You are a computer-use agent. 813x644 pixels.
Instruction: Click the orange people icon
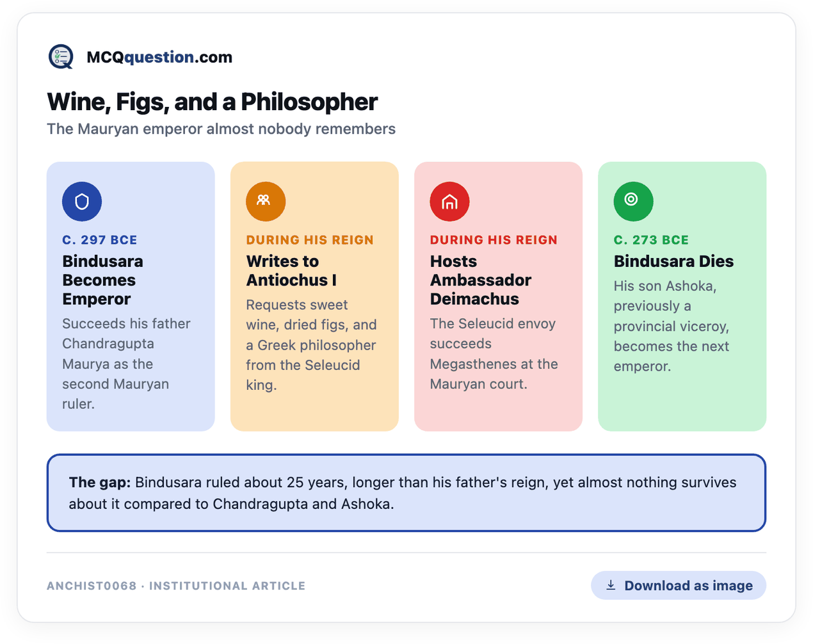click(x=266, y=202)
